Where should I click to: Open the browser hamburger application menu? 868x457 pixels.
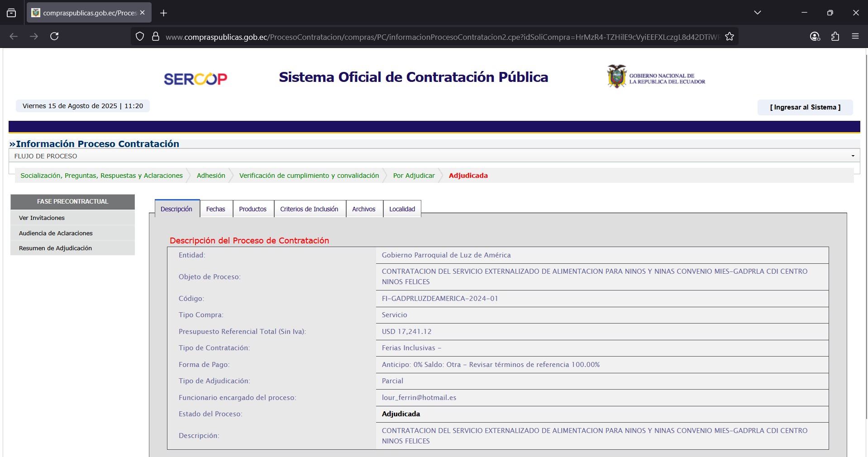(855, 37)
